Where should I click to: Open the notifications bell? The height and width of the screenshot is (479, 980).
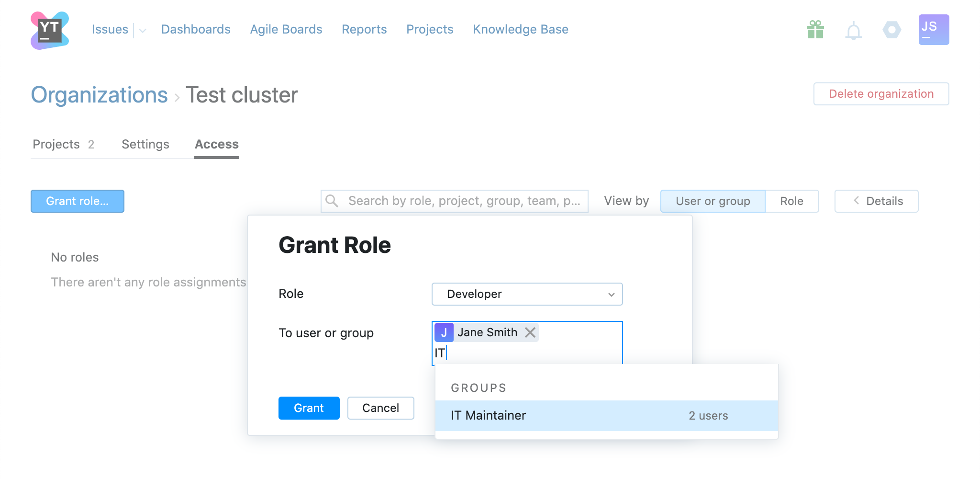[853, 32]
